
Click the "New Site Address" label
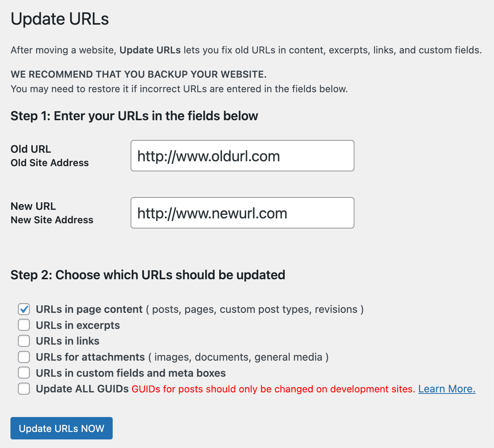(x=52, y=220)
